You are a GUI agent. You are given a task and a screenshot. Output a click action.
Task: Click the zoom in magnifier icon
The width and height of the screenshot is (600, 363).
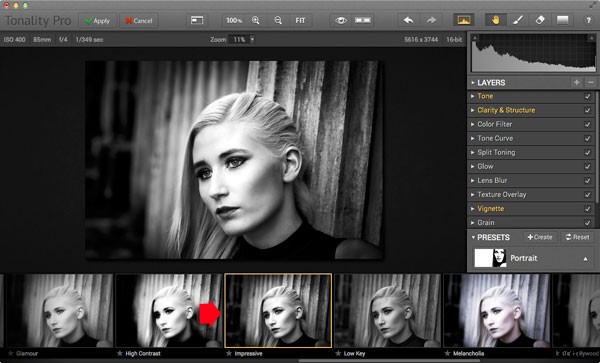coord(256,20)
